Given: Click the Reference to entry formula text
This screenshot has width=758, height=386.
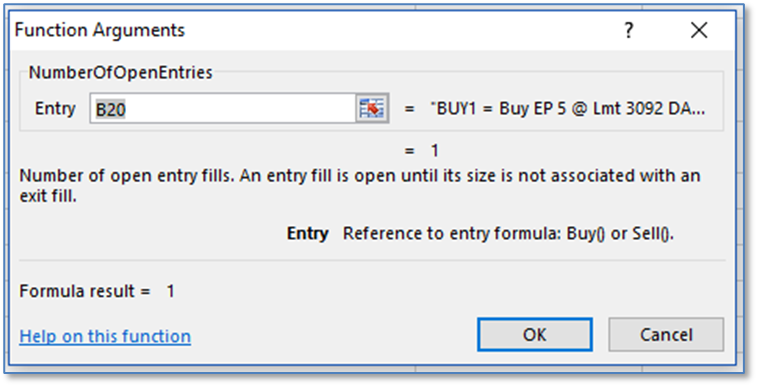Looking at the screenshot, I should tap(509, 234).
